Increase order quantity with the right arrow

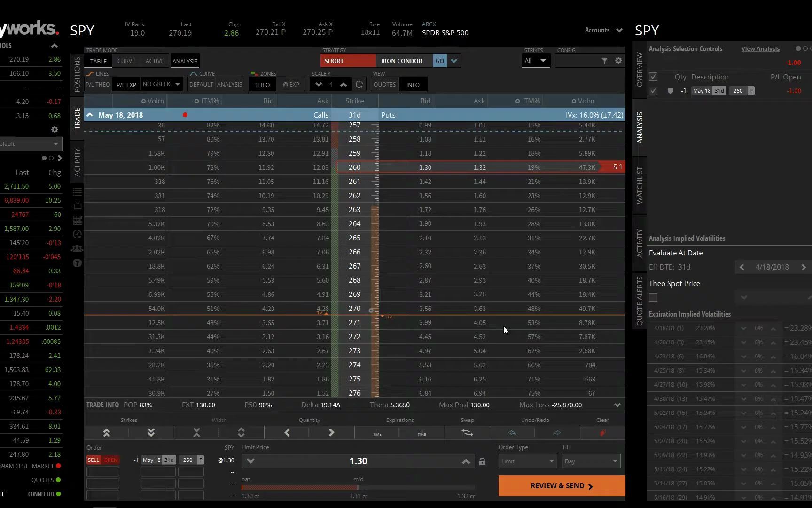click(331, 433)
